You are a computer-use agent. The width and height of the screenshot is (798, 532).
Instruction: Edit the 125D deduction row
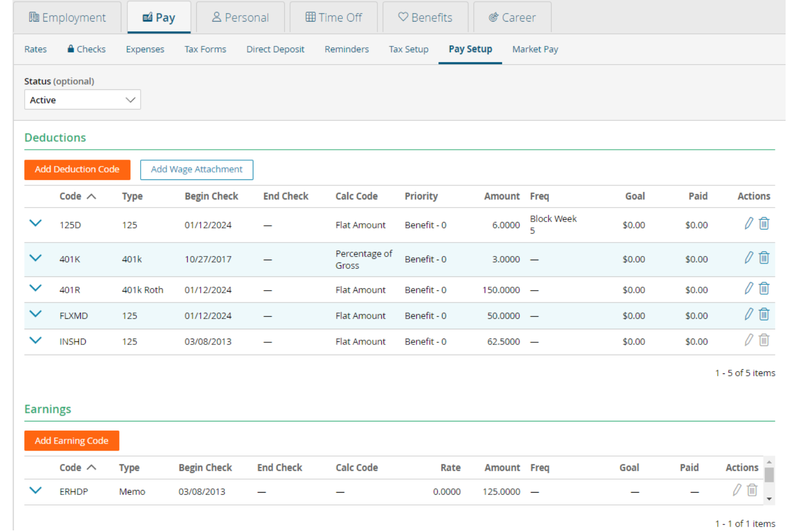(x=748, y=224)
